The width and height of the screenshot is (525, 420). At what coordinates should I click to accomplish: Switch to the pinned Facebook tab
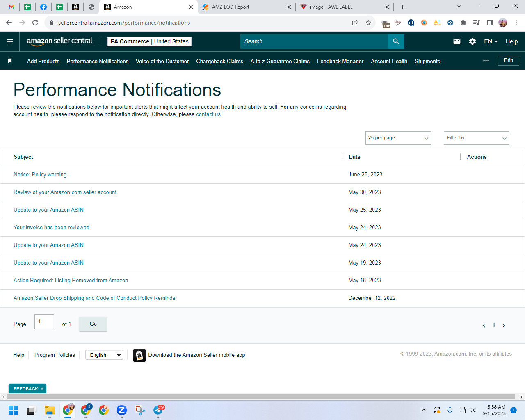43,7
